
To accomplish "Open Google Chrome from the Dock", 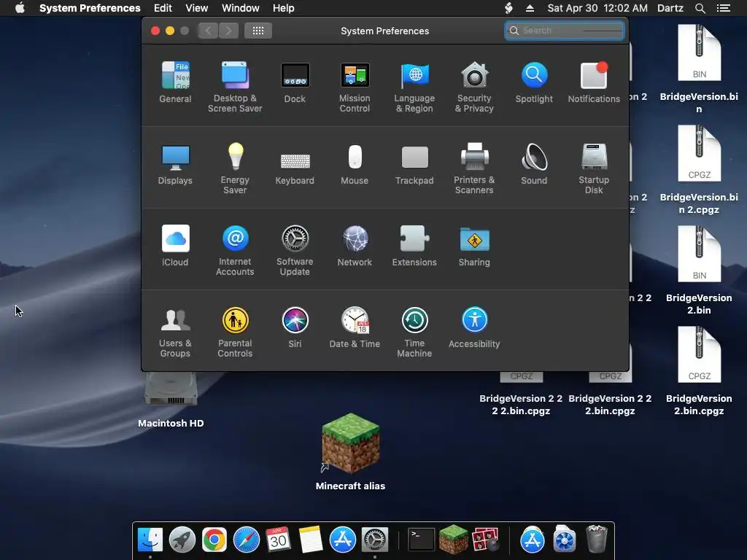I will click(214, 540).
